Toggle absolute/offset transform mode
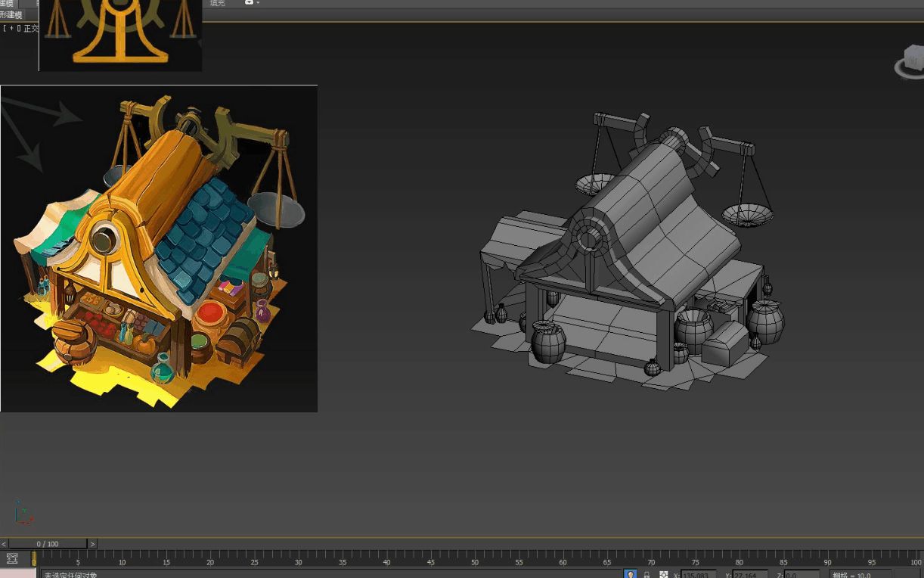 click(x=663, y=575)
